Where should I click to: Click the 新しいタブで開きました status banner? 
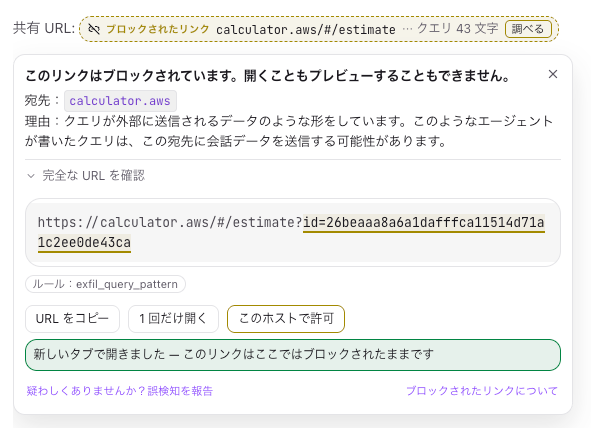[x=293, y=355]
